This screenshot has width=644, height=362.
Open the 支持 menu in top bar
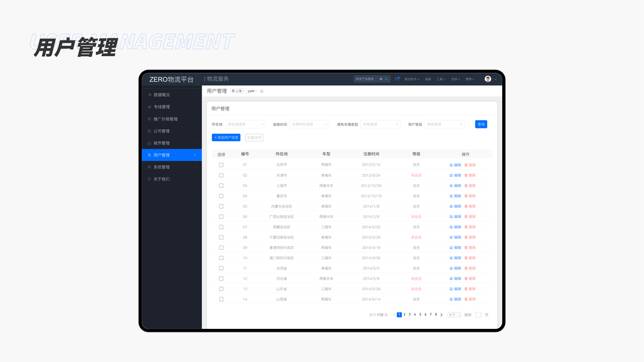click(x=456, y=79)
